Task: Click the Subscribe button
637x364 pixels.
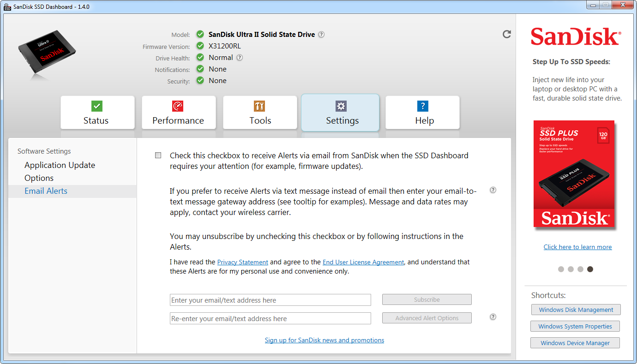Action: coord(427,299)
